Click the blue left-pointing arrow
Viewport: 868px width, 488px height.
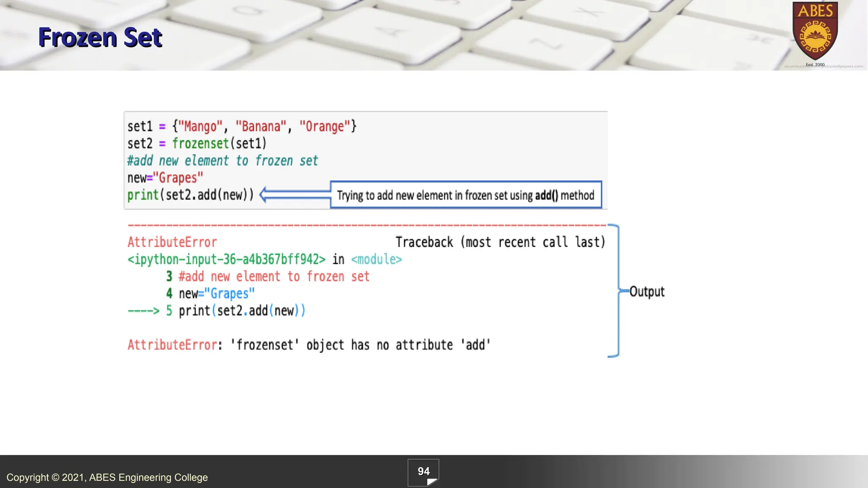pyautogui.click(x=295, y=195)
